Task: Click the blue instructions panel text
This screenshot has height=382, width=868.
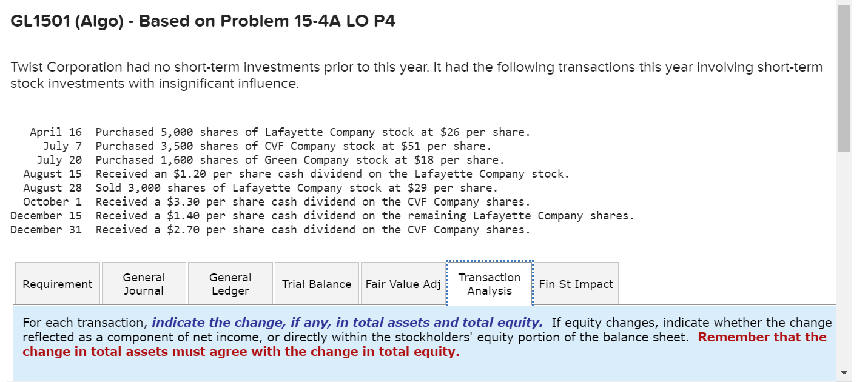Action: [x=364, y=337]
